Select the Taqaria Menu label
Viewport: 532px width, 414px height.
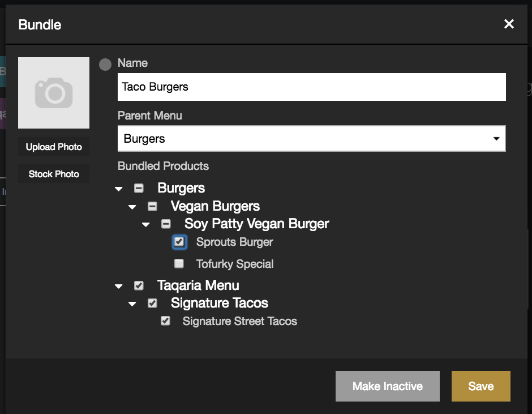click(x=198, y=285)
